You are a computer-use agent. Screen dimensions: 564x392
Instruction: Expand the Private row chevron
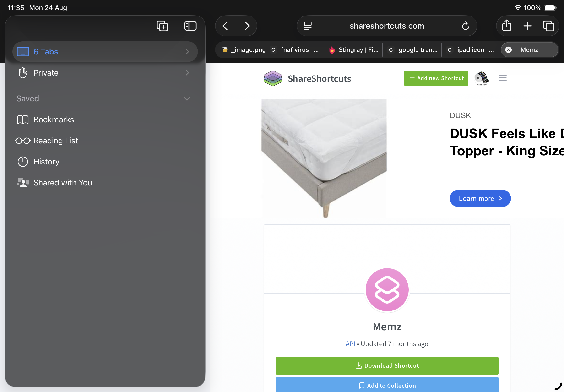[187, 73]
